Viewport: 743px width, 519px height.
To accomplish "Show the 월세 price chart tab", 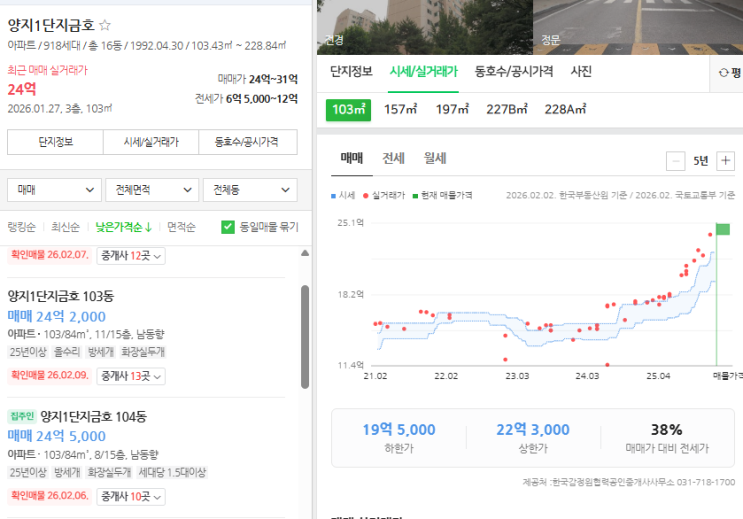I will coord(435,158).
